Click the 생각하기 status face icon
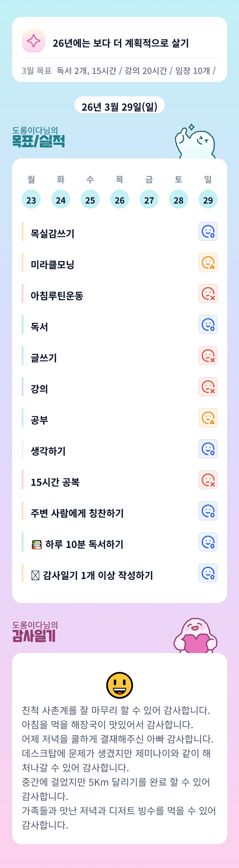239x868 pixels. (208, 449)
